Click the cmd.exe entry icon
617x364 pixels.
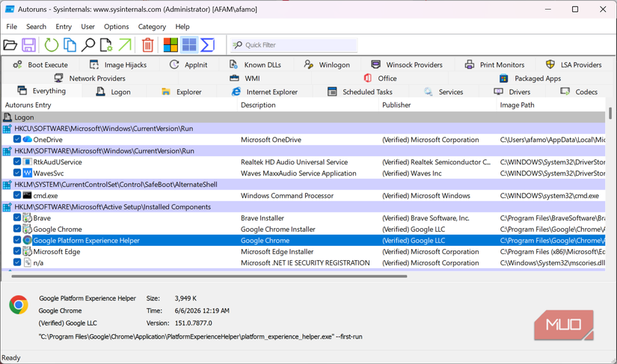point(27,195)
